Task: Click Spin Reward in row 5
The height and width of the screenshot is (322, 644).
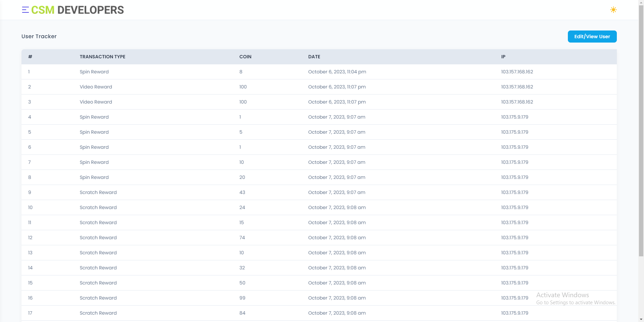Action: point(94,132)
